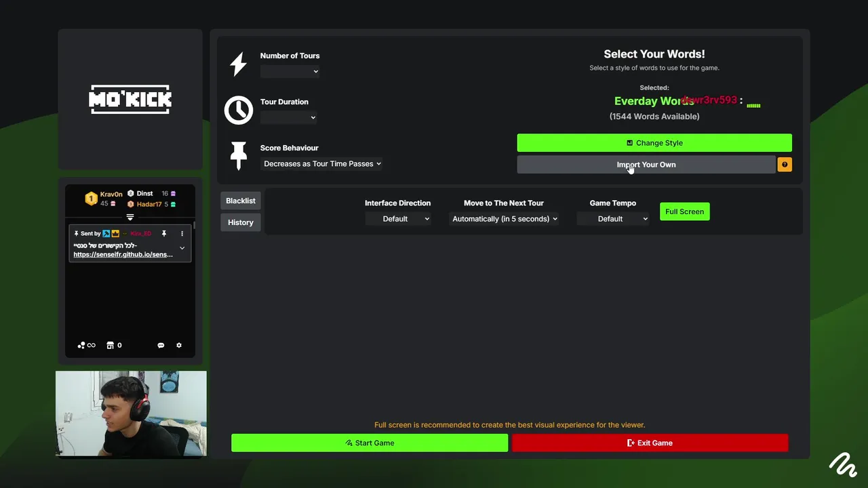Collapse the leaderboard with the stacked arrow icon
868x488 pixels.
[x=130, y=217]
